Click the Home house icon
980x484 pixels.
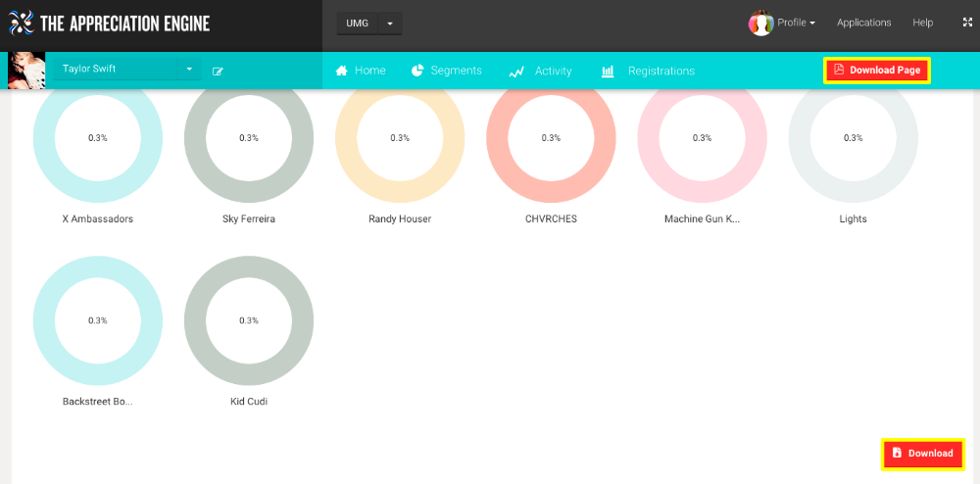point(341,71)
